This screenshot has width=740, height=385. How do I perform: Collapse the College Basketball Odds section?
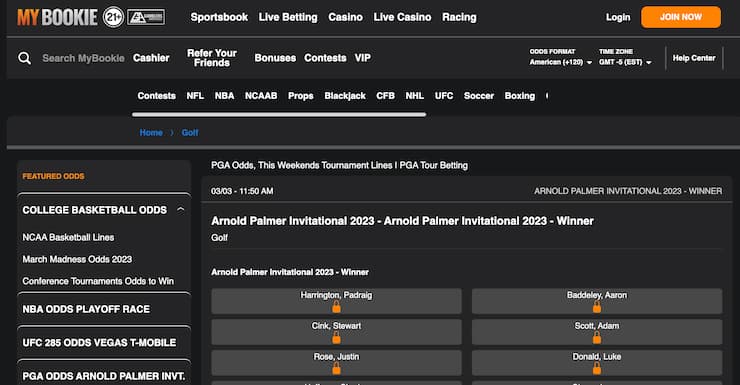180,209
